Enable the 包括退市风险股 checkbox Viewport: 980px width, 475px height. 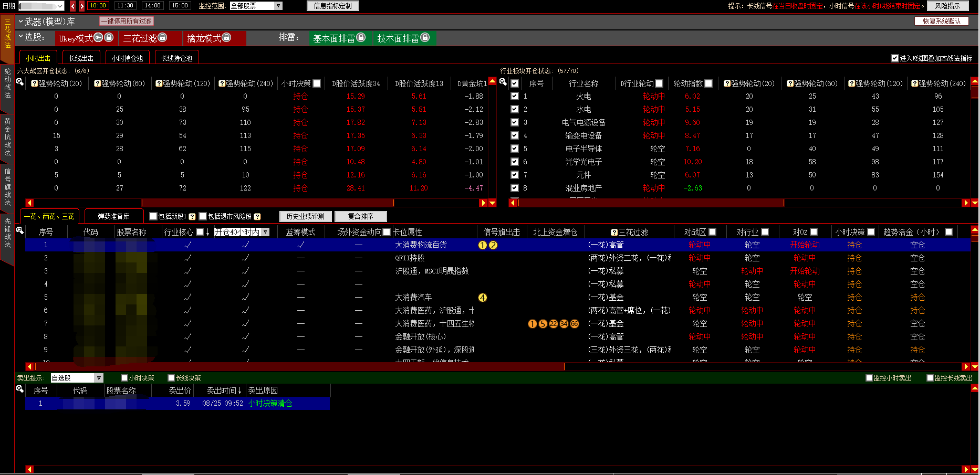(x=203, y=216)
